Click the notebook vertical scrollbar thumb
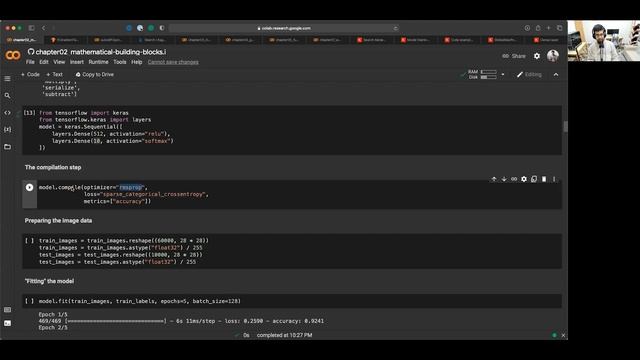 (565, 127)
